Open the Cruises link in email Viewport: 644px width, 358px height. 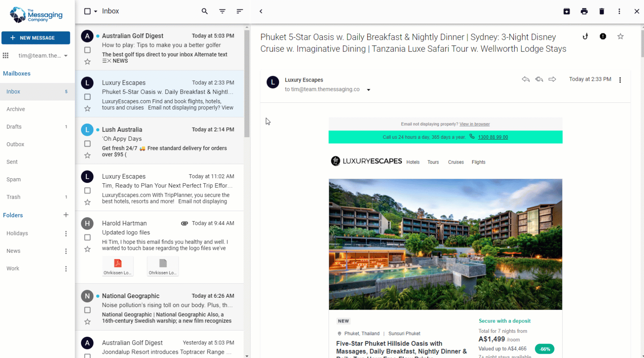tap(456, 162)
